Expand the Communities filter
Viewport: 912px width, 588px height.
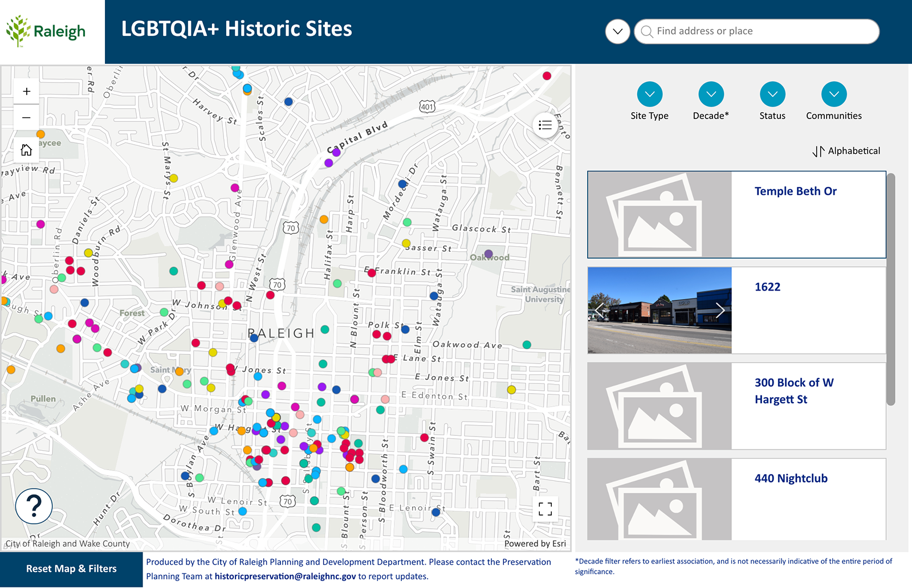coord(833,94)
